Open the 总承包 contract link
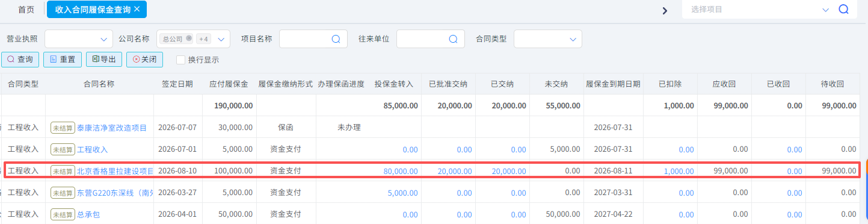The width and height of the screenshot is (868, 224). [x=88, y=214]
